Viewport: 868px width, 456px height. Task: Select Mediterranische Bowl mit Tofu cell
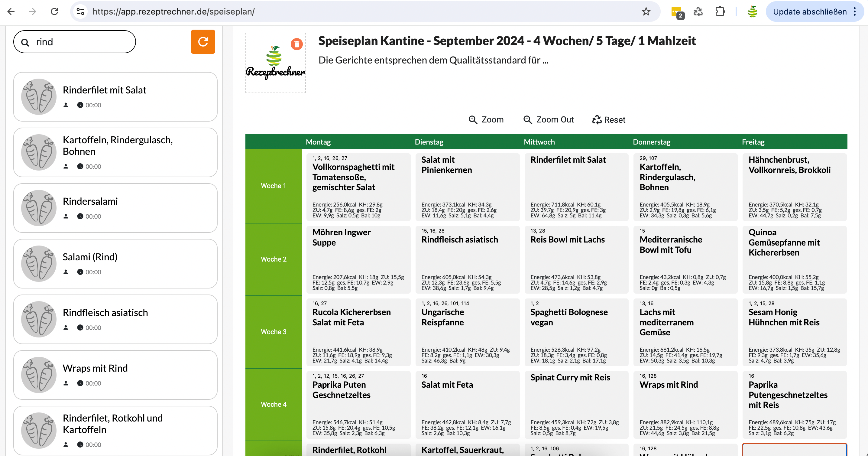[x=685, y=259]
